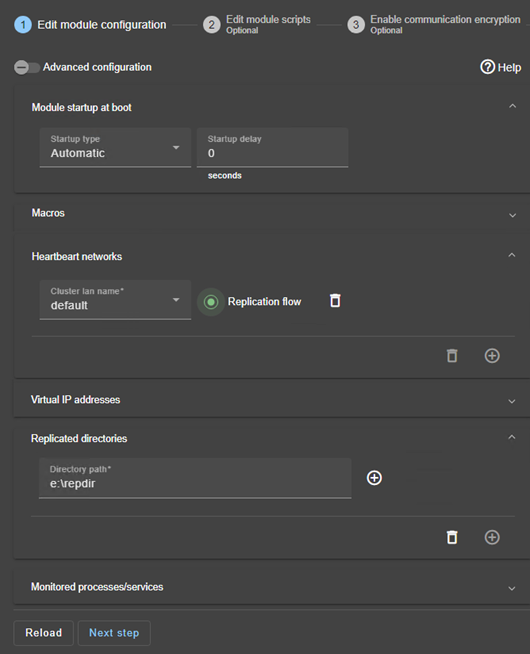530x654 pixels.
Task: Click the Next step button
Action: (114, 633)
